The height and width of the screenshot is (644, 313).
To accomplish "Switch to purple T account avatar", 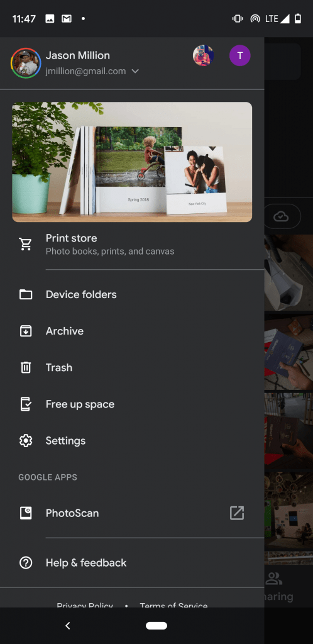I will (x=240, y=55).
